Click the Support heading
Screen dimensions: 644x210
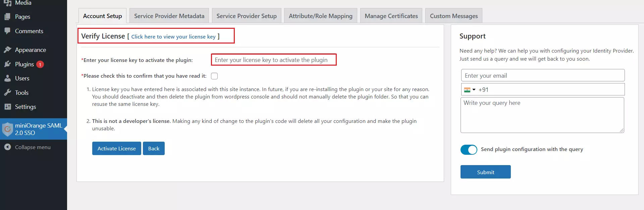coord(472,36)
